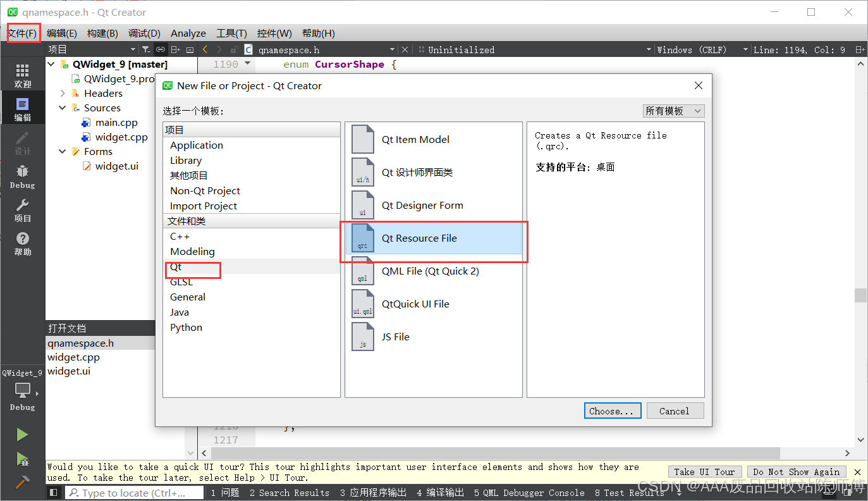This screenshot has width=868, height=501.
Task: Click the Take UI Tour button
Action: (x=704, y=472)
